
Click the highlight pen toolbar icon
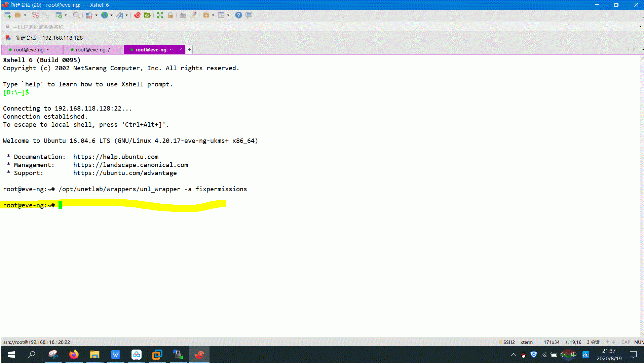tap(193, 15)
